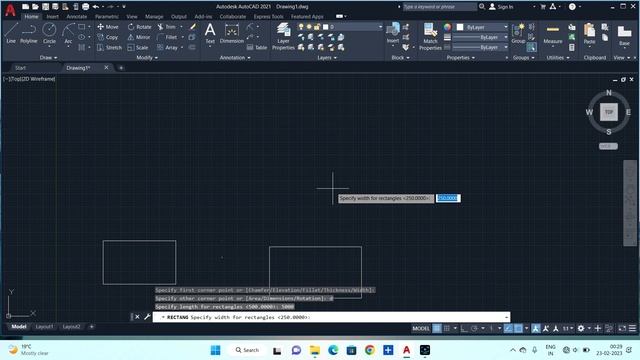The width and height of the screenshot is (640, 360).
Task: Select the Line tool
Action: pos(11,33)
